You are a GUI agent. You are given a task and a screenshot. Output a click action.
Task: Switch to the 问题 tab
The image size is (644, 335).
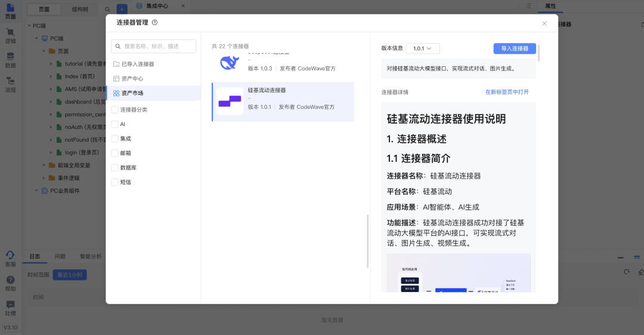pos(60,256)
